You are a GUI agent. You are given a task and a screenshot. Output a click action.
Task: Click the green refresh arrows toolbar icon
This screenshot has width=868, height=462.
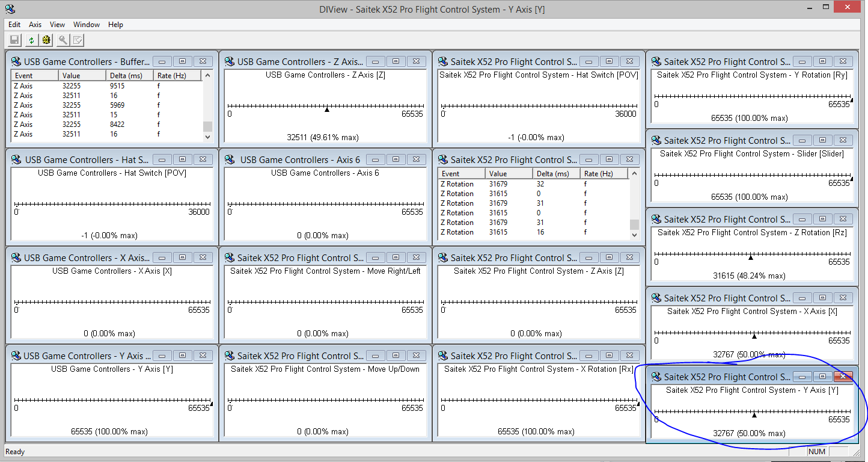click(x=31, y=40)
